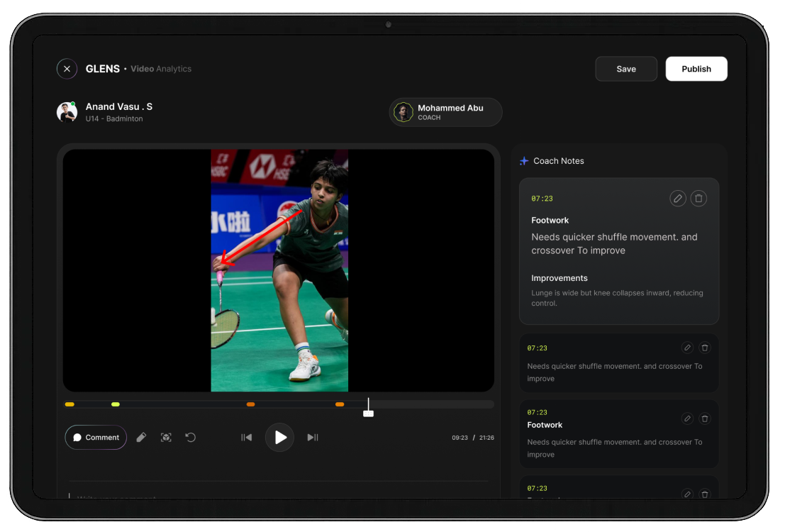Open Anand Vasu's player avatar

click(67, 112)
